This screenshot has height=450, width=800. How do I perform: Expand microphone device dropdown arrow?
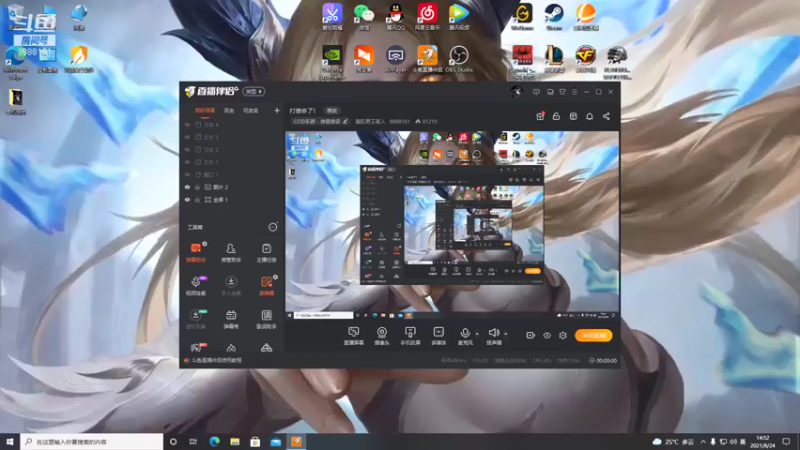click(x=477, y=334)
